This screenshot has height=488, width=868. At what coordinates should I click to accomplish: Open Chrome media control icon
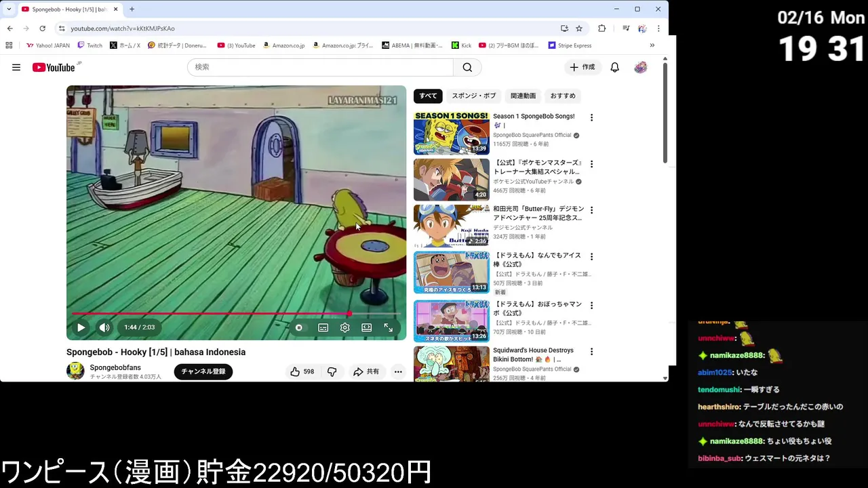coord(626,28)
